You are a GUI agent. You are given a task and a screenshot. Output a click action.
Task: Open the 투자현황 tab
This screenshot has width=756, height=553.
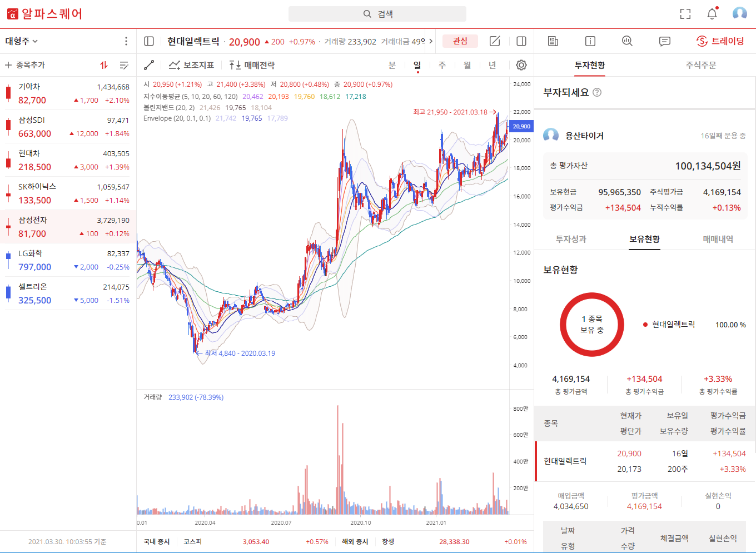click(590, 65)
